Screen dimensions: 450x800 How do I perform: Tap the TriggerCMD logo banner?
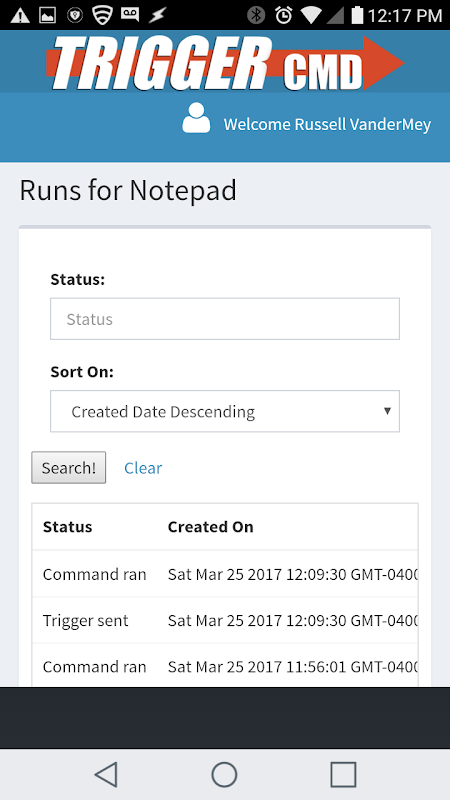(x=225, y=63)
